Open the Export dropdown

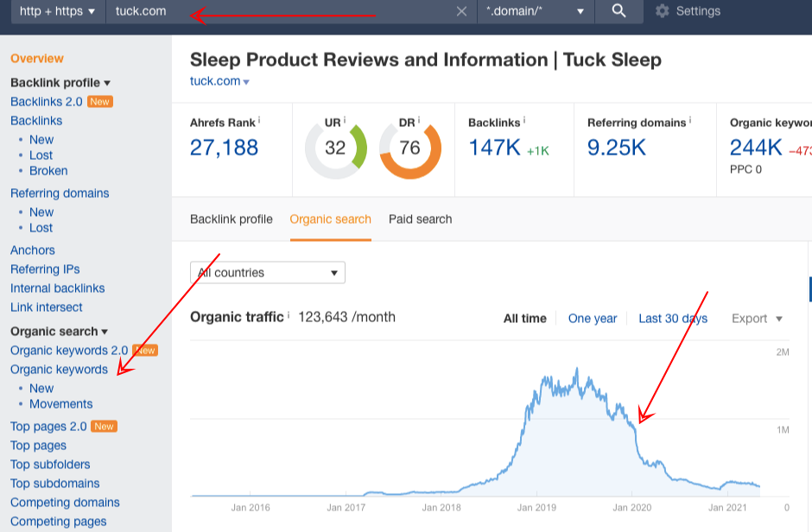pyautogui.click(x=757, y=319)
